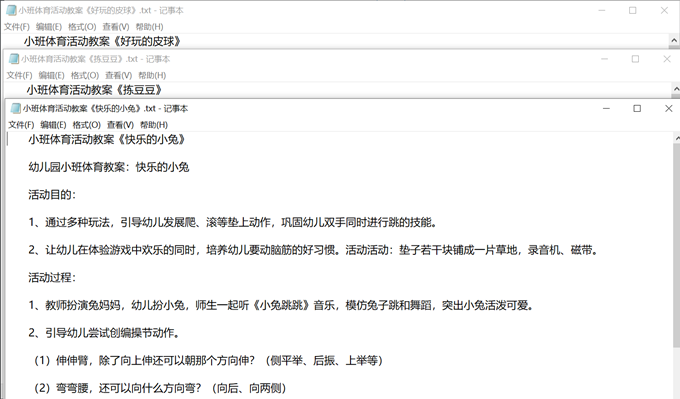Close the 快乐的小兔 Notepad window
The width and height of the screenshot is (680, 399).
668,108
